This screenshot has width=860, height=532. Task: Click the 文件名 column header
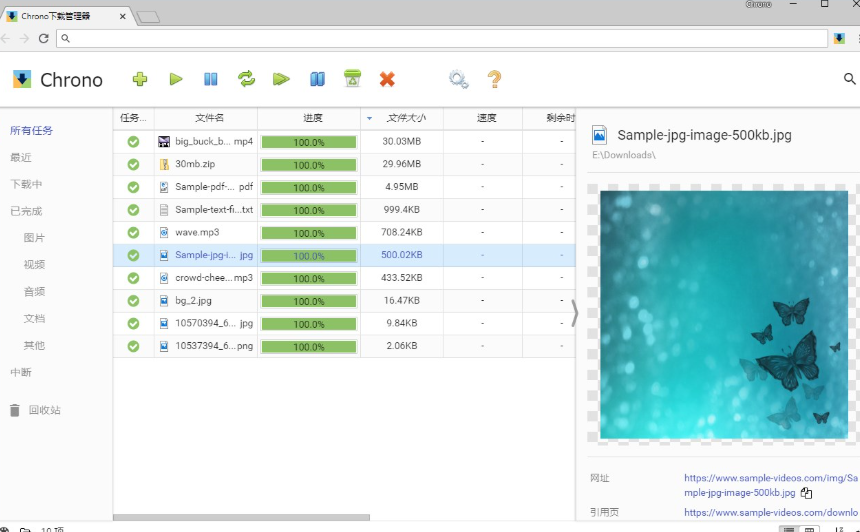tap(209, 118)
